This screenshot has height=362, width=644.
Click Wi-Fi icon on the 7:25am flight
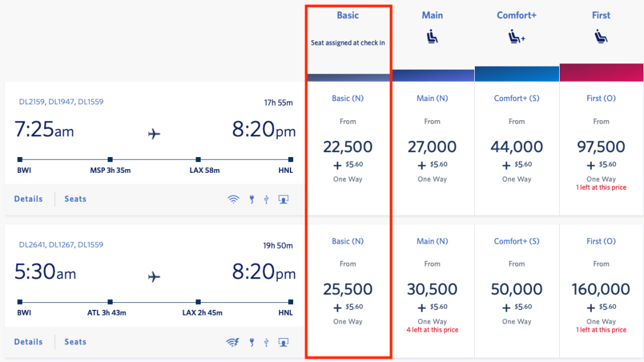click(x=233, y=200)
